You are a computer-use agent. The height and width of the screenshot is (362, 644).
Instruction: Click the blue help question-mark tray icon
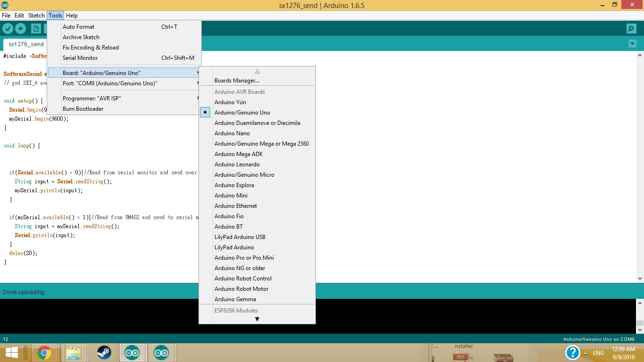click(x=573, y=352)
